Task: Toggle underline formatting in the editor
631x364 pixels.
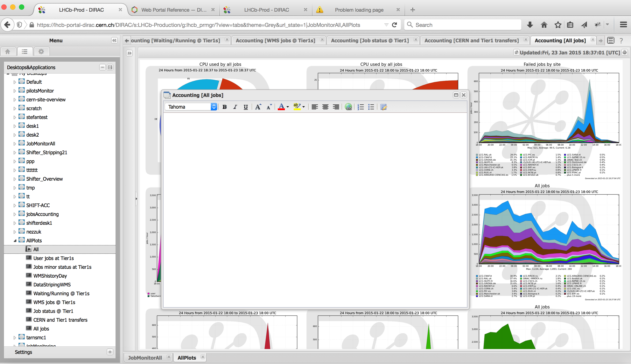Action: coord(246,107)
